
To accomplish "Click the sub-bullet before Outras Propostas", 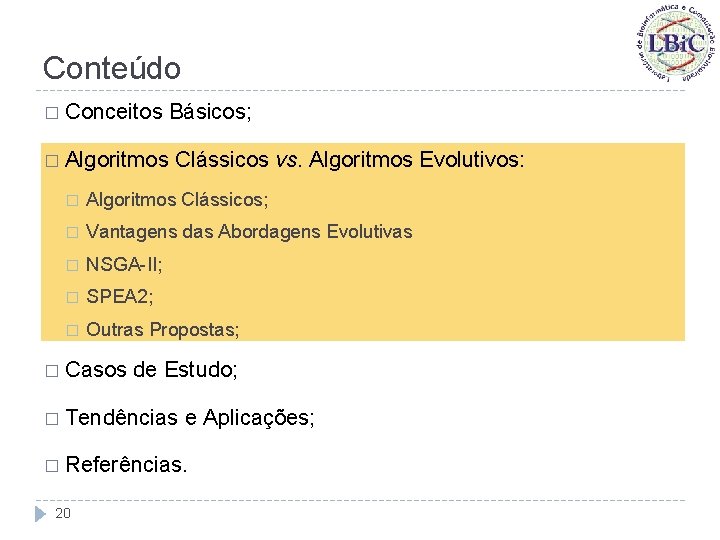I will pyautogui.click(x=69, y=330).
